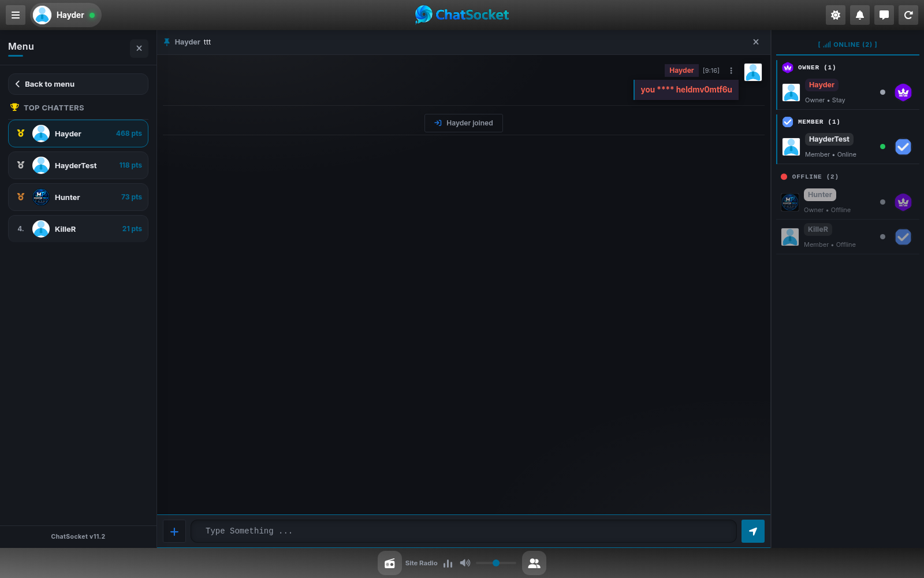
Task: Click Back to menu
Action: tap(78, 84)
